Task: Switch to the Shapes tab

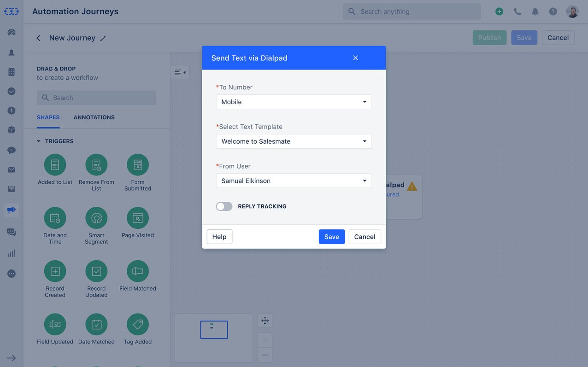Action: [48, 117]
